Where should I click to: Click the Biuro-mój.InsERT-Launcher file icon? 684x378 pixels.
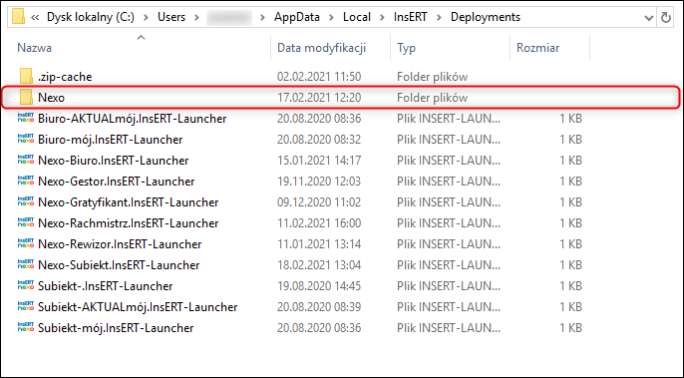pos(26,139)
